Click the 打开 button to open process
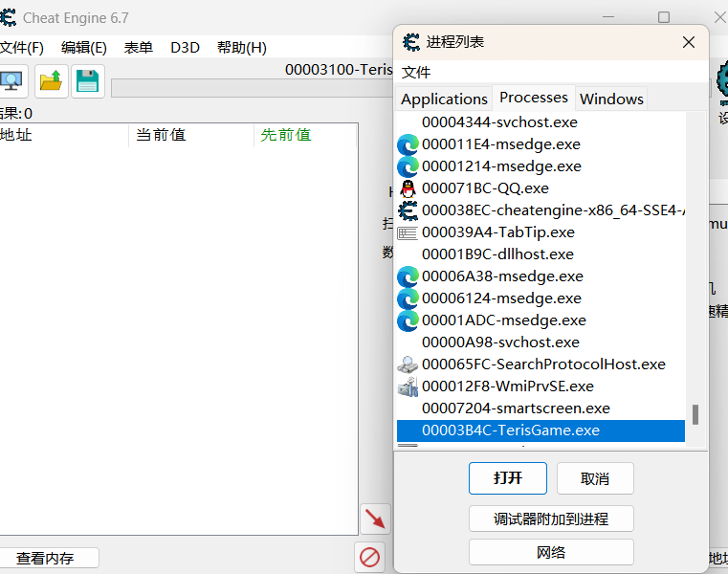This screenshot has height=574, width=728. click(508, 478)
